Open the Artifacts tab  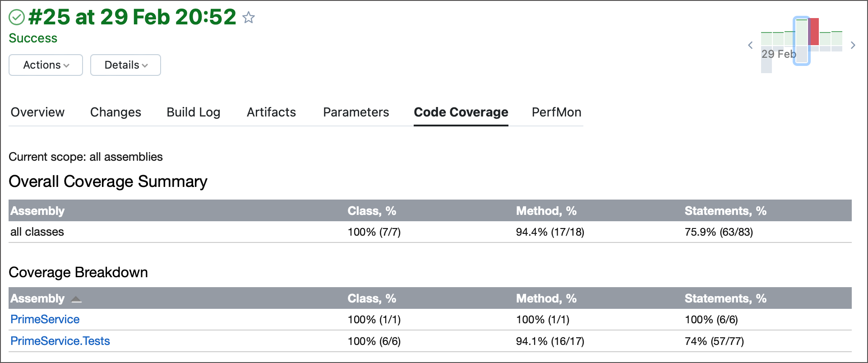point(271,112)
